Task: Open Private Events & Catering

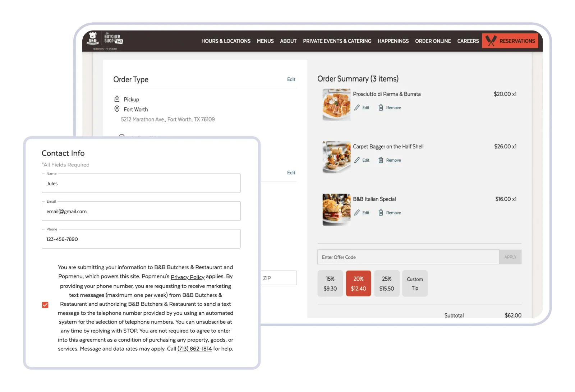Action: [x=337, y=41]
